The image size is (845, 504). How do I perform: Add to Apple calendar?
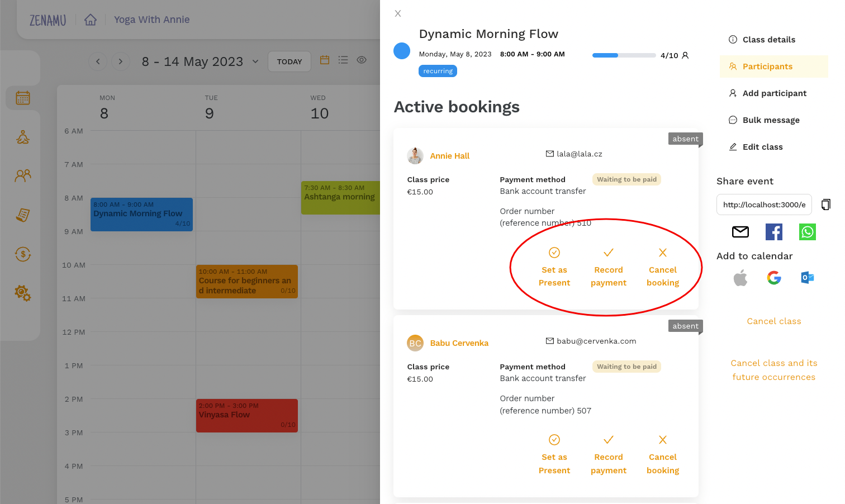[x=740, y=278]
